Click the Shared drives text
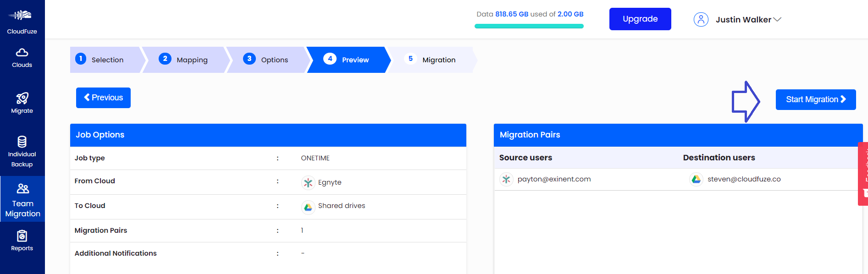Viewport: 868px width, 274px height. tap(342, 206)
